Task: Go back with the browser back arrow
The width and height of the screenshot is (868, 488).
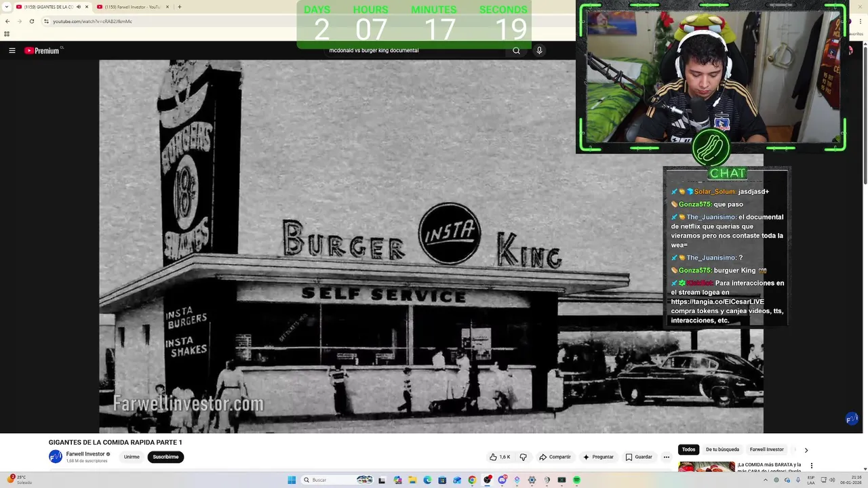Action: [7, 21]
